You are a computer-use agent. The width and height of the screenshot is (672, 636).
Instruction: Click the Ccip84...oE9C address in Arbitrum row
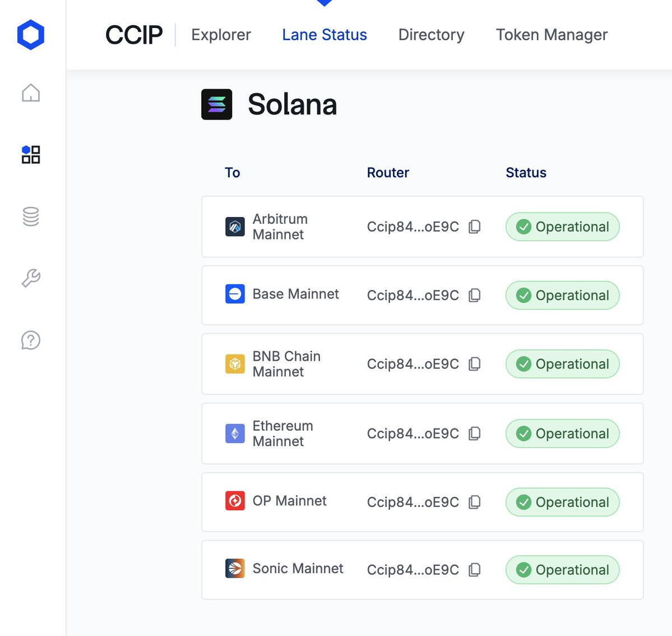click(x=413, y=227)
